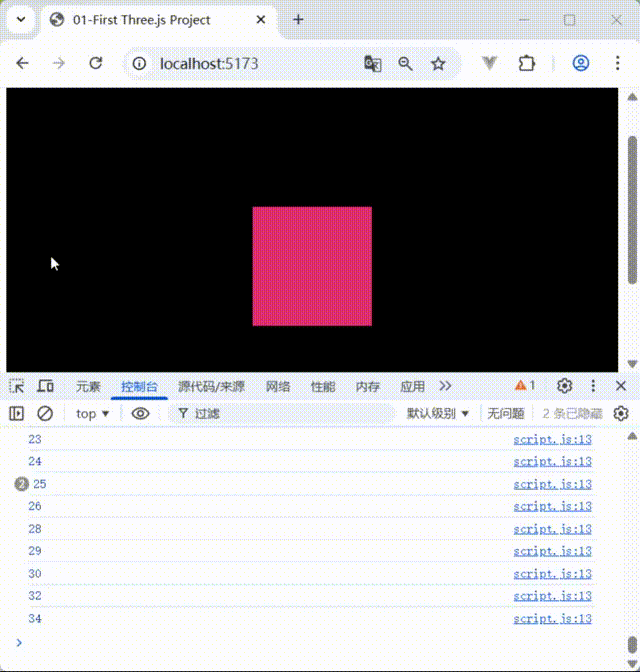Go forward to next page

pos(59,64)
